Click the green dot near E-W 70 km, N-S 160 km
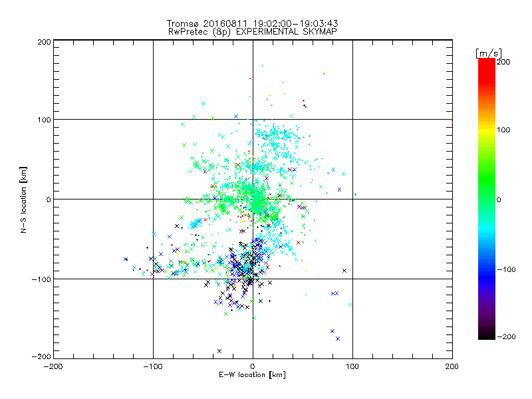 [324, 73]
